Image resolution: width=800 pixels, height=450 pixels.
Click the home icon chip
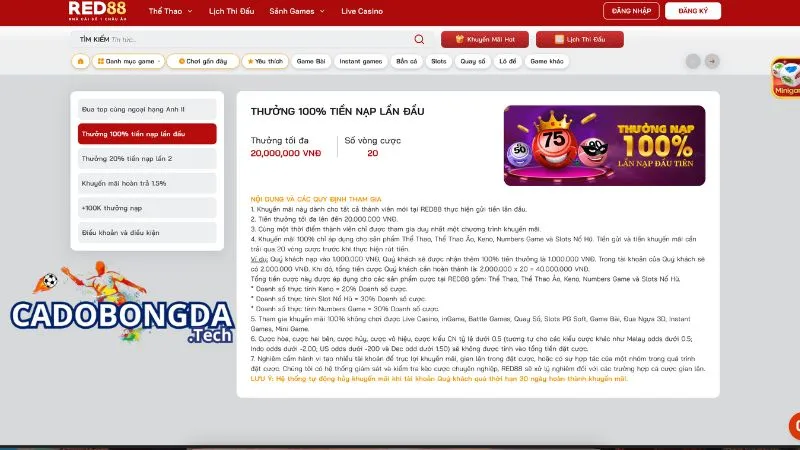80,61
